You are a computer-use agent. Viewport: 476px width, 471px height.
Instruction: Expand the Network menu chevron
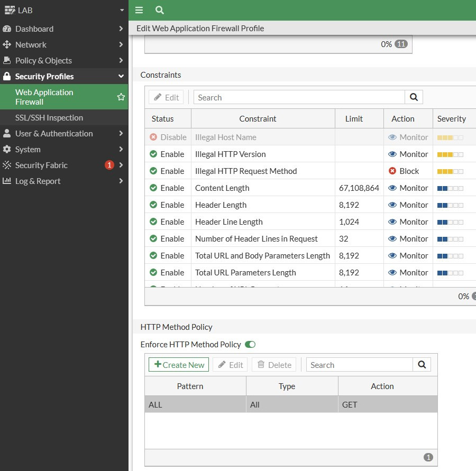click(x=121, y=44)
